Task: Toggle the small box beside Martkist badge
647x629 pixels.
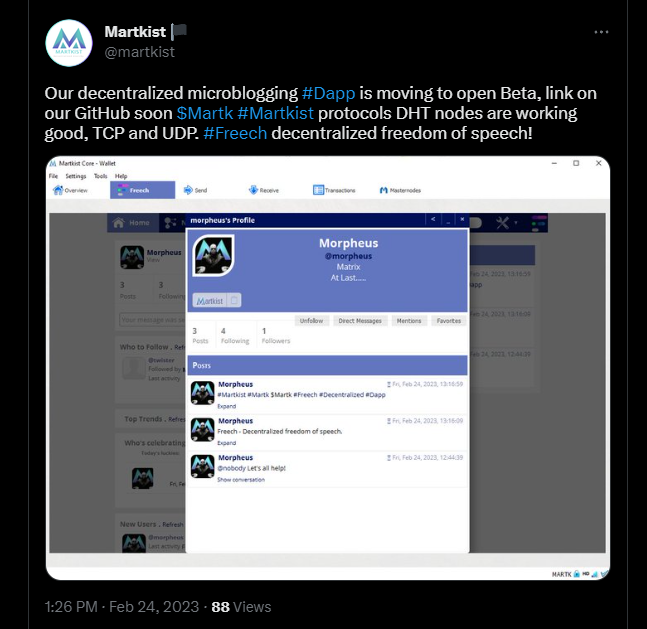Action: (234, 300)
